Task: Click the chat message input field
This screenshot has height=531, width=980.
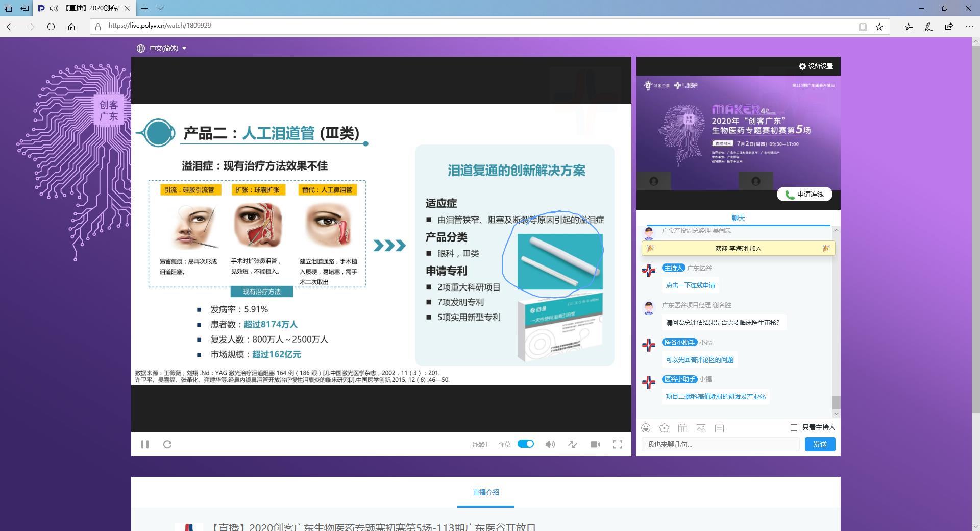Action: coord(720,444)
